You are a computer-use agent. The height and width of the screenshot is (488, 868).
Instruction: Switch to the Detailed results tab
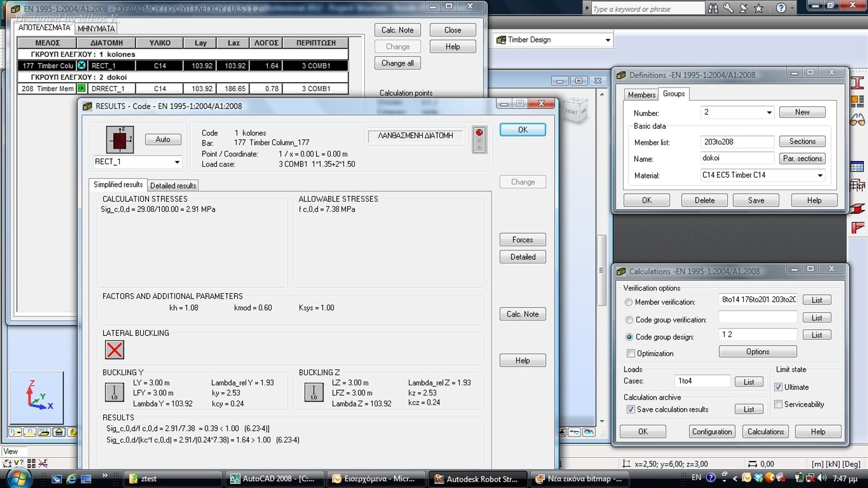[x=173, y=185]
